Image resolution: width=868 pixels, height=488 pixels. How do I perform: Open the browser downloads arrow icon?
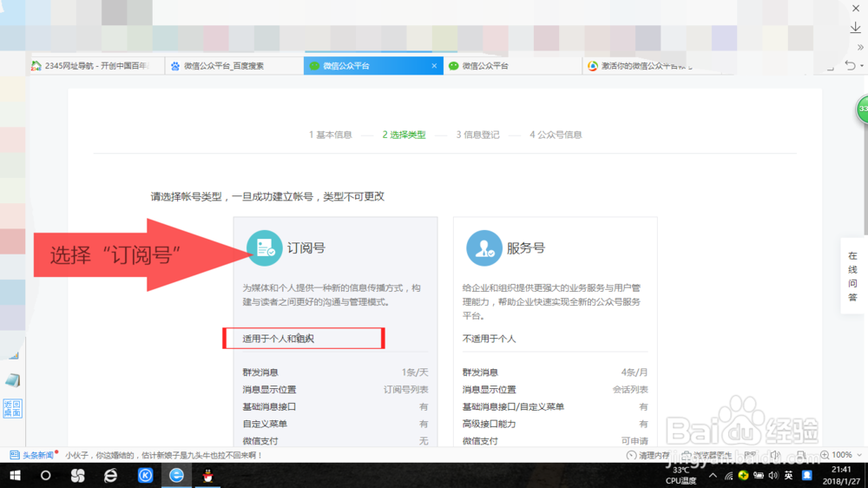tap(855, 27)
